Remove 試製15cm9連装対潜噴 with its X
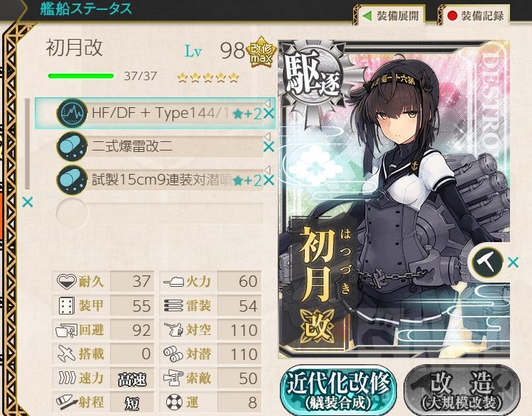The height and width of the screenshot is (416, 532). [268, 180]
